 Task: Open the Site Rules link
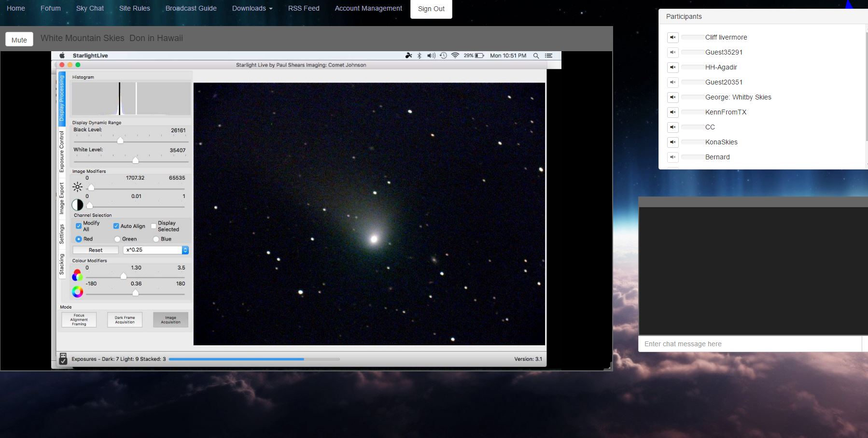click(135, 8)
